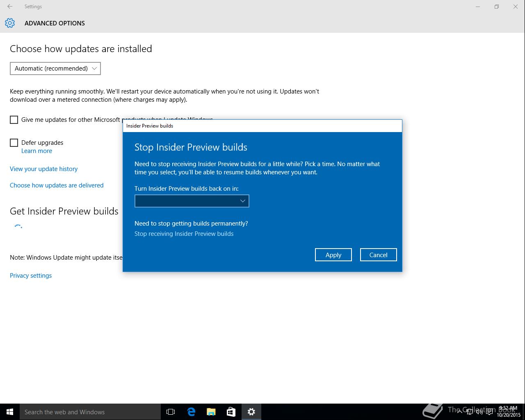The image size is (525, 420).
Task: Click the Advanced Options gear icon
Action: tap(10, 23)
